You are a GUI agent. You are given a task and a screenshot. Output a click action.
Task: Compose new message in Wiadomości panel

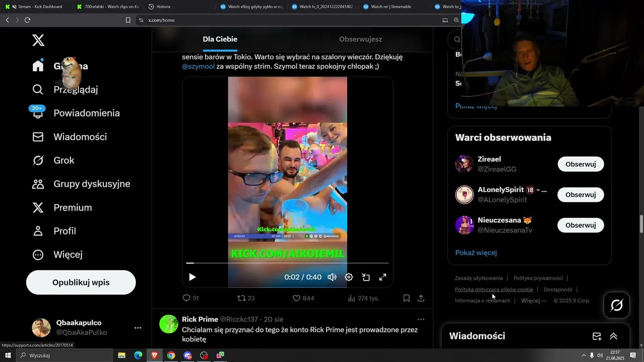597,336
